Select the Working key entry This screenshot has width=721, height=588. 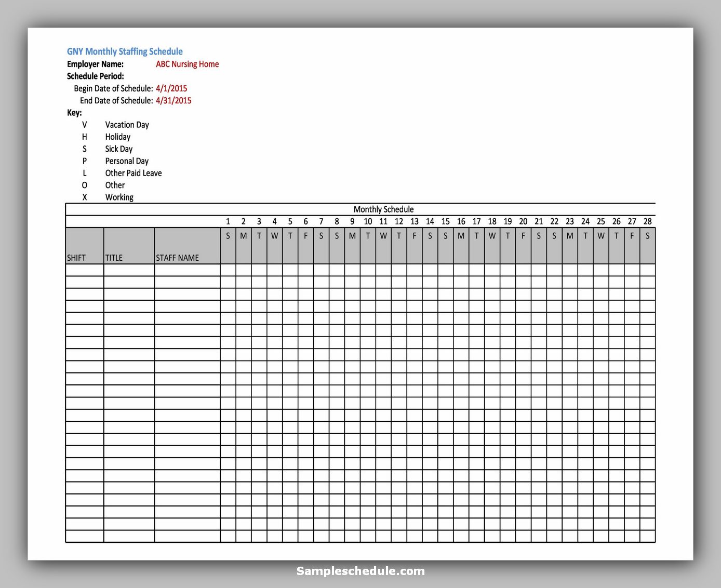(119, 197)
